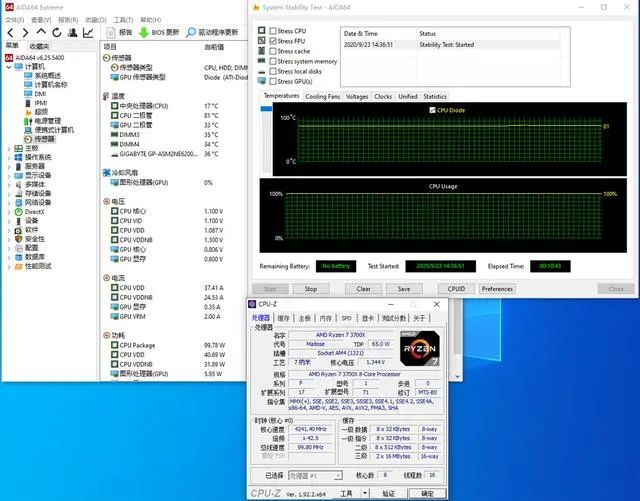Open Preferences in stability test

click(x=497, y=289)
